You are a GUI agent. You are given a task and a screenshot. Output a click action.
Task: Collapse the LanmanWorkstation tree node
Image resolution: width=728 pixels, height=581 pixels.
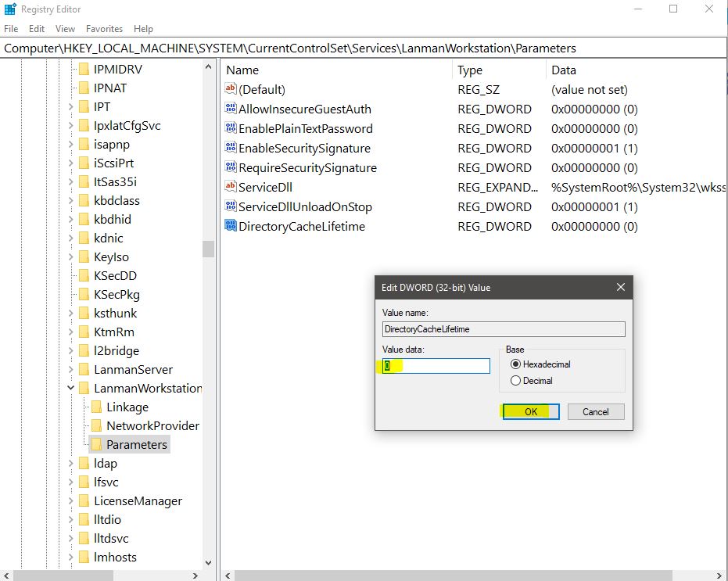coord(70,388)
